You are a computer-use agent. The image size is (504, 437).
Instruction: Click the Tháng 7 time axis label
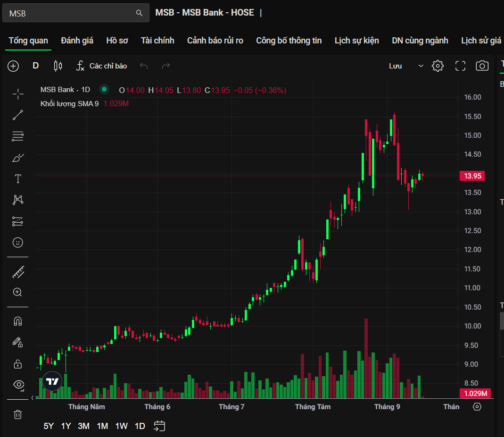(x=231, y=407)
